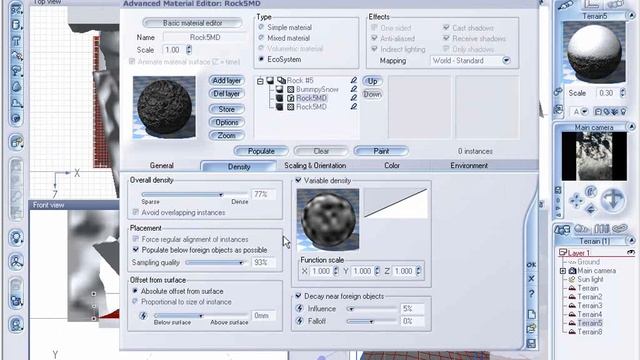Collapse the Terrain5 material panel arrow

(632, 16)
